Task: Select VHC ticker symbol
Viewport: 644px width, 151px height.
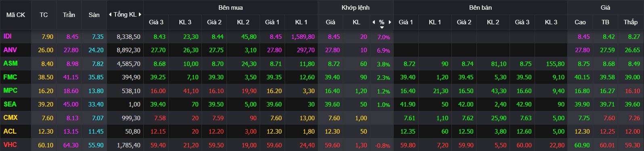Action: [10, 145]
